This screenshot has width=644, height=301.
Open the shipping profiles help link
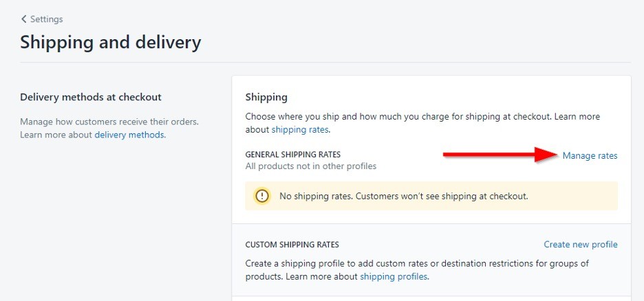coord(394,276)
